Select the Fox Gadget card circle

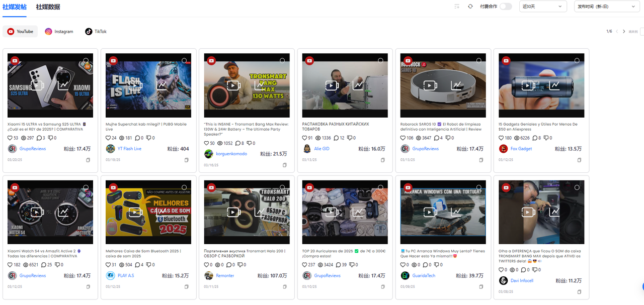[x=577, y=60]
